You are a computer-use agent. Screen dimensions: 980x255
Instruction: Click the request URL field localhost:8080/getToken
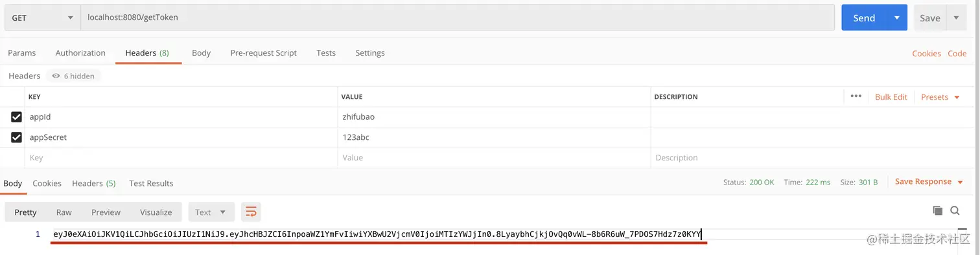pyautogui.click(x=457, y=17)
